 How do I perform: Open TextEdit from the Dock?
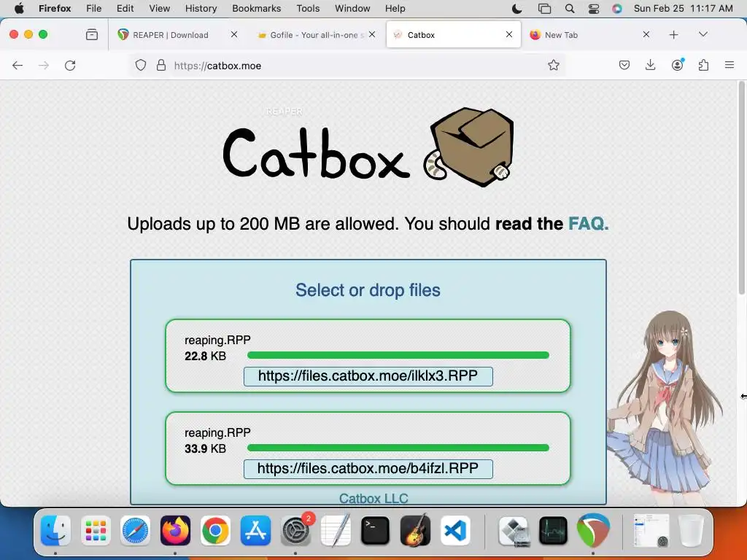point(336,530)
